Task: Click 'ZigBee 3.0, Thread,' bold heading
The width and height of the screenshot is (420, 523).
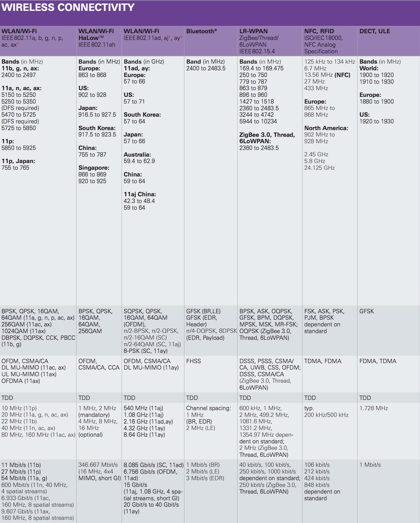Action: 267,135
